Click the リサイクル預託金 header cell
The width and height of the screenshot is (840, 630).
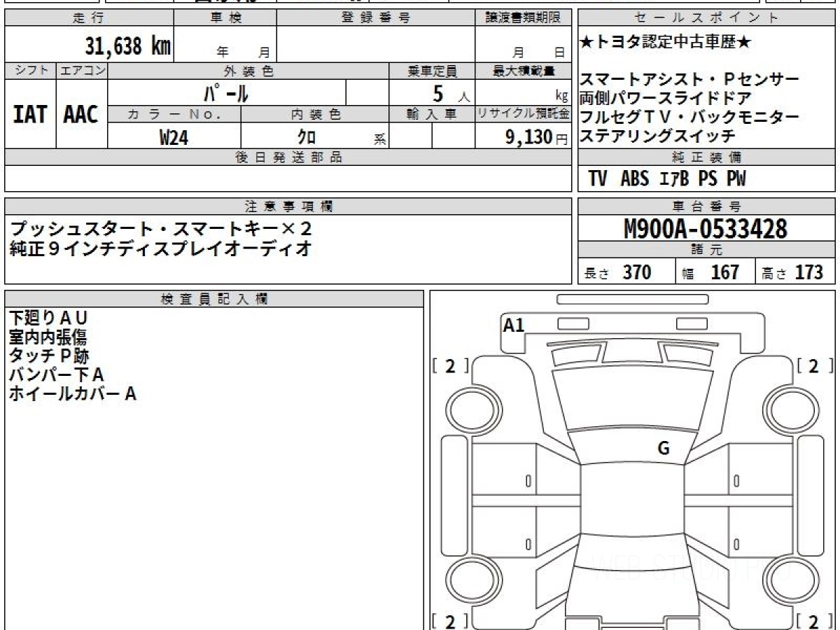(523, 114)
